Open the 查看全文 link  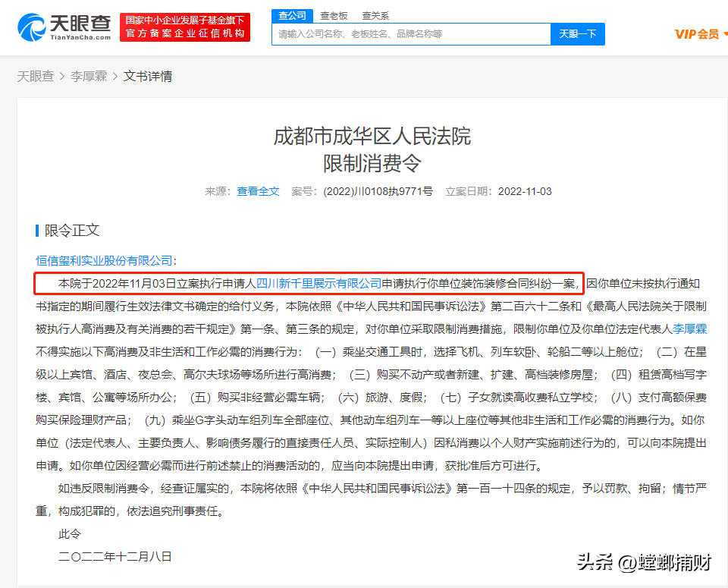pos(258,191)
